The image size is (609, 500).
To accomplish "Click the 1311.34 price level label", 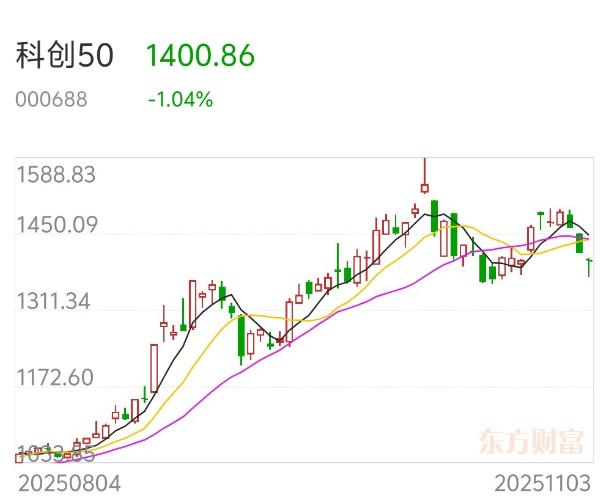I will tap(56, 302).
